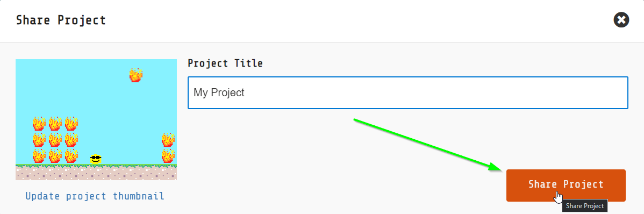This screenshot has width=644, height=214.
Task: Focus the Project Title text field
Action: click(x=408, y=93)
